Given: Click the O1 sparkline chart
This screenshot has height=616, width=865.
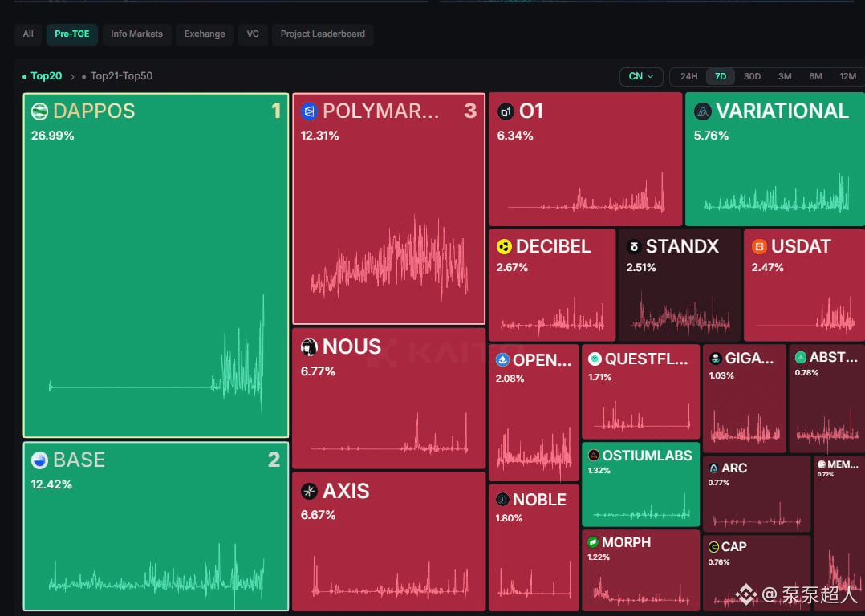Looking at the screenshot, I should click(x=587, y=193).
